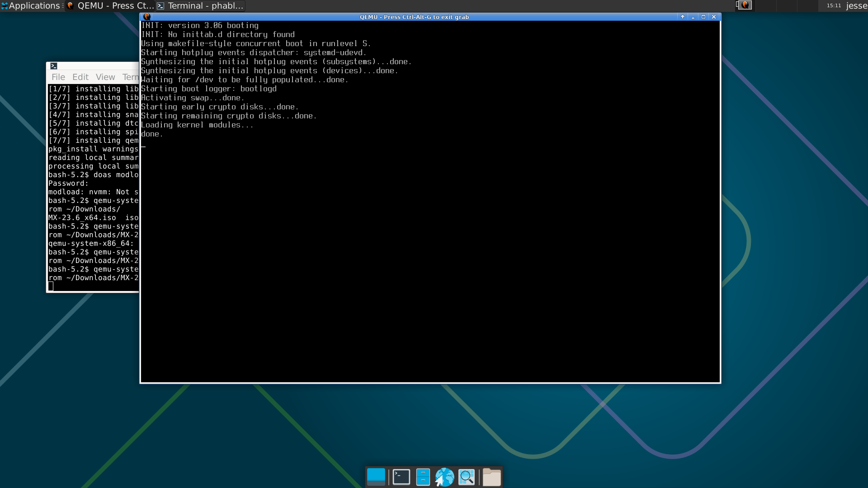The image size is (868, 488).
Task: Click Show Desktop icon in dock
Action: point(376,477)
